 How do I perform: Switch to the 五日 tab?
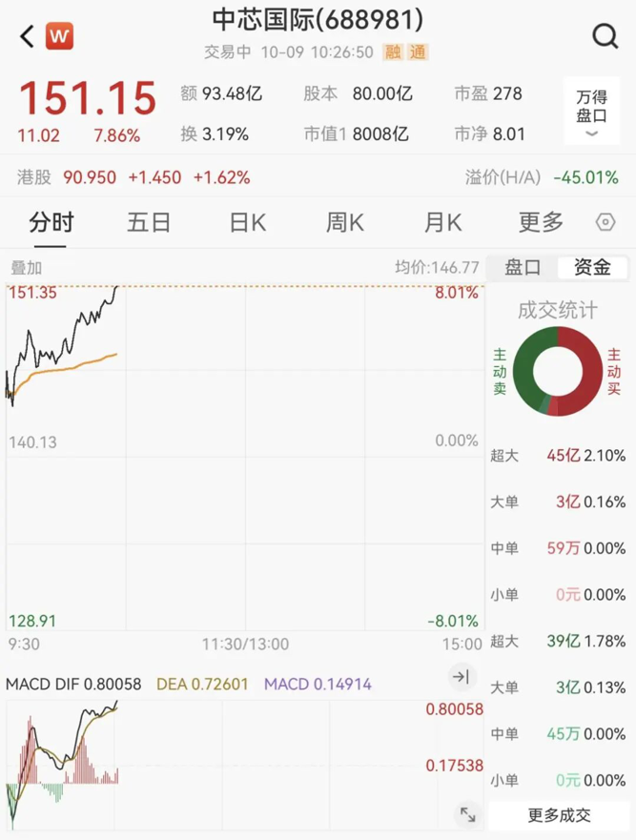149,223
